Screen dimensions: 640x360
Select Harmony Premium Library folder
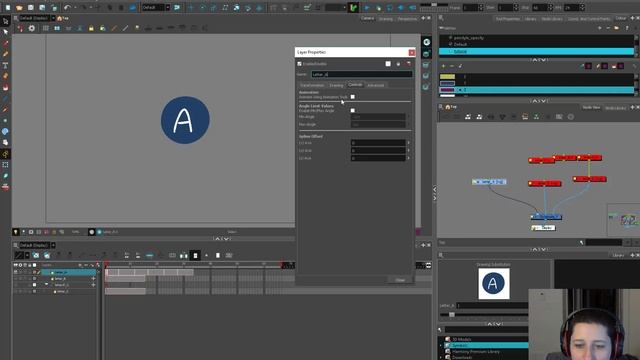click(475, 351)
